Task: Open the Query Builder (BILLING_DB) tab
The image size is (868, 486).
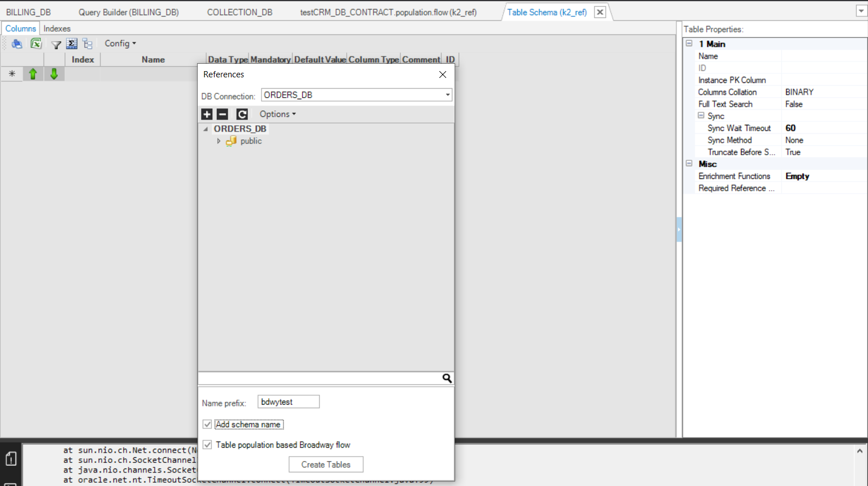Action: tap(128, 12)
